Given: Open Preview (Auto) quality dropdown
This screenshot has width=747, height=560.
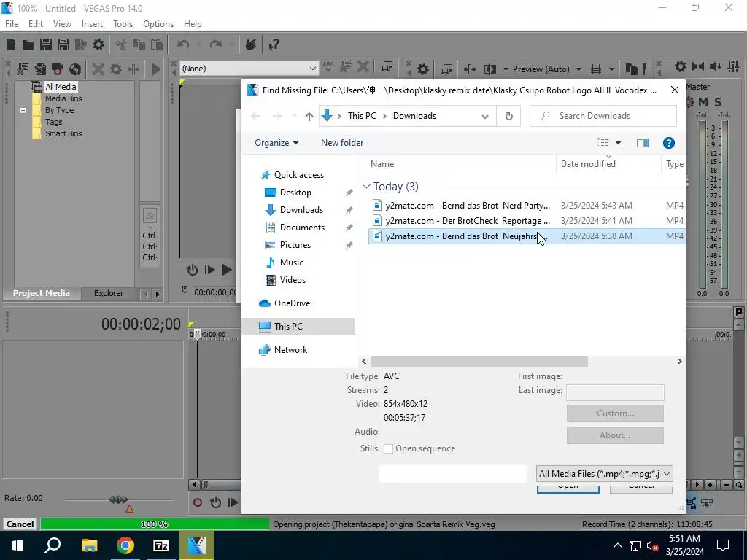Looking at the screenshot, I should (x=578, y=69).
